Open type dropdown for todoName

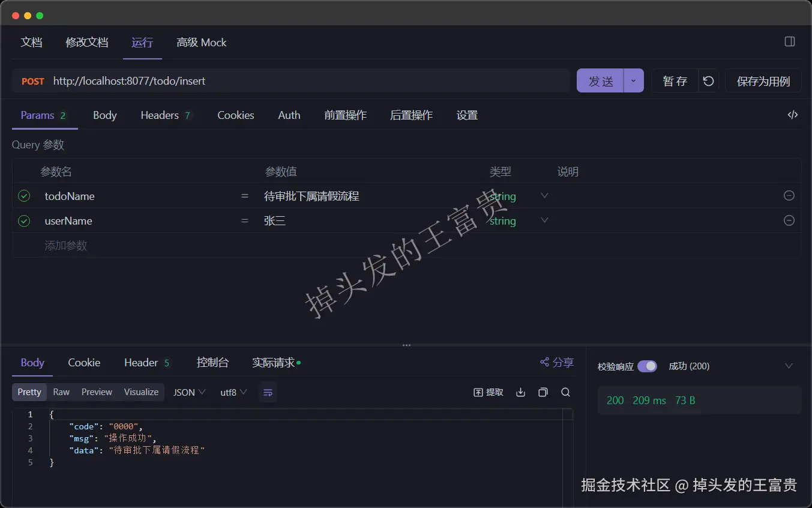545,196
